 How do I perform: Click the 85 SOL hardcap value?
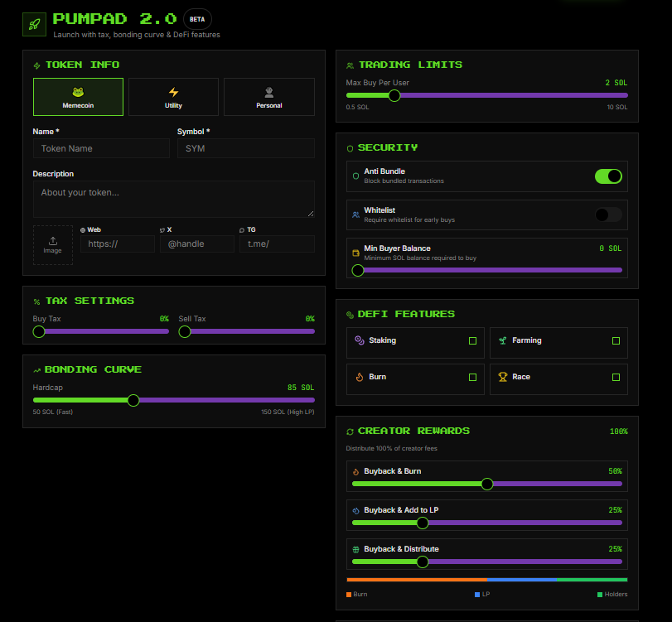coord(301,388)
